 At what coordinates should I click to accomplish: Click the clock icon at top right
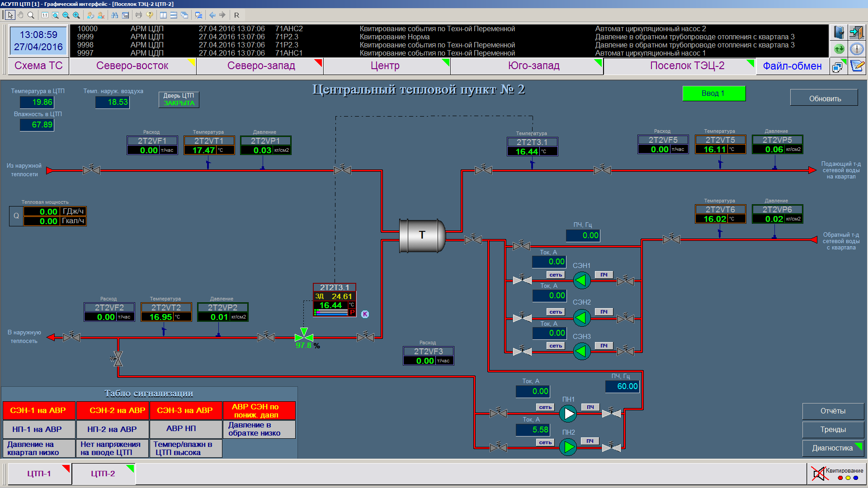click(856, 49)
